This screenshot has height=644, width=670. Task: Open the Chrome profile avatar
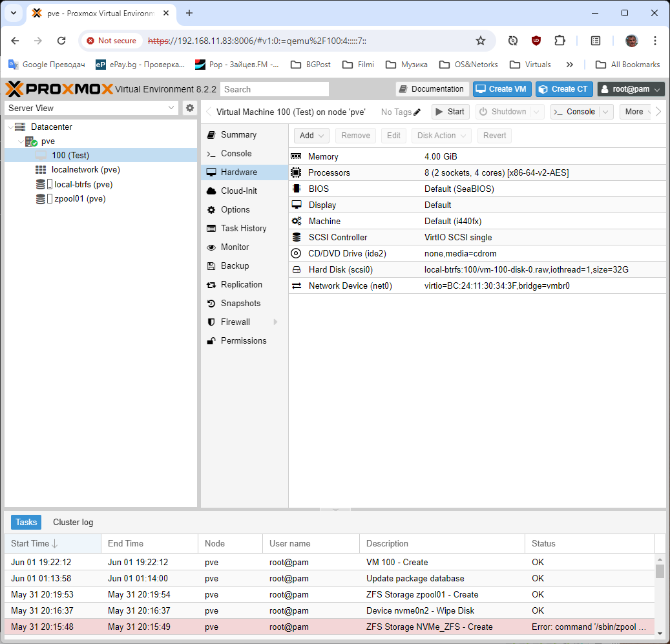click(631, 41)
